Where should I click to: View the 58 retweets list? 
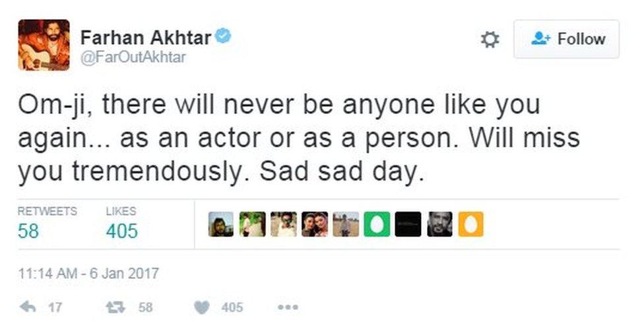[x=28, y=231]
